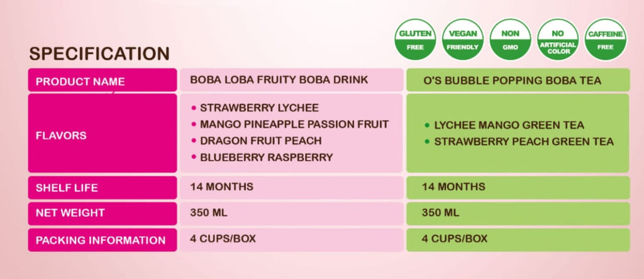
Task: Click the Blueberry Raspberry flavor
Action: pyautogui.click(x=266, y=157)
